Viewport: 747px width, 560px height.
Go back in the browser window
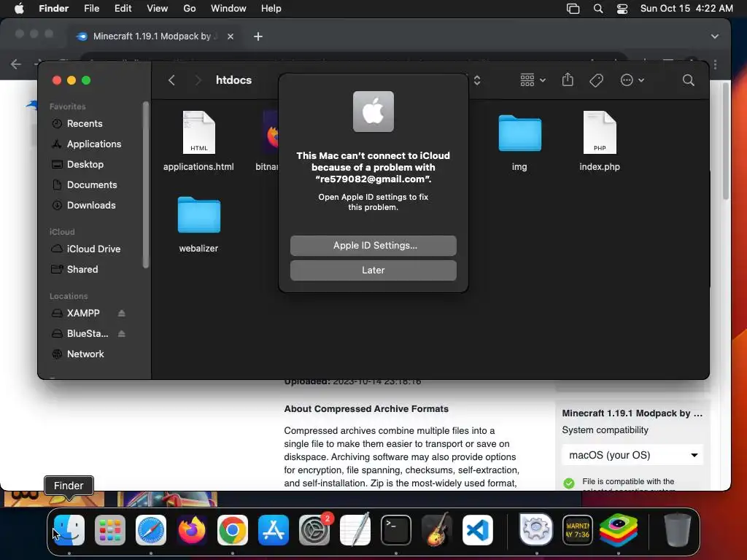pyautogui.click(x=16, y=64)
